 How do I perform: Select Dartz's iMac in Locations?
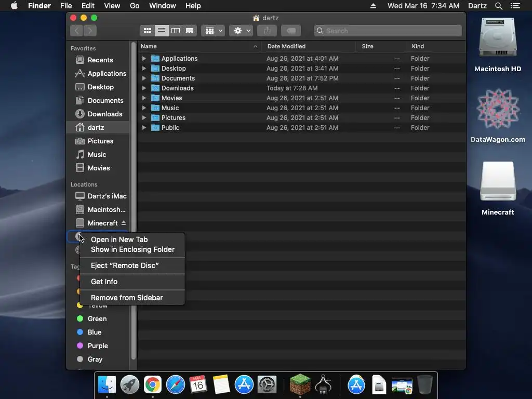click(x=98, y=196)
